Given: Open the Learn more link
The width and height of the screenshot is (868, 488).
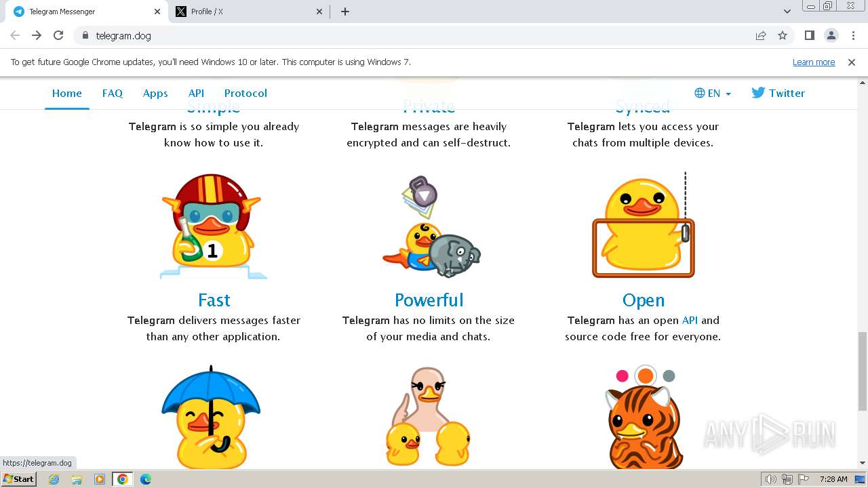Looking at the screenshot, I should (x=814, y=62).
